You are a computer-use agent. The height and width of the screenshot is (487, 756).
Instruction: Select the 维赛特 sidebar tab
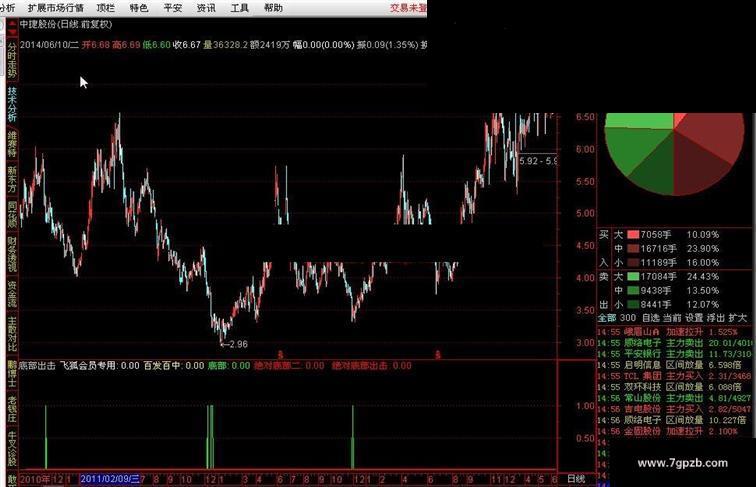[12, 144]
